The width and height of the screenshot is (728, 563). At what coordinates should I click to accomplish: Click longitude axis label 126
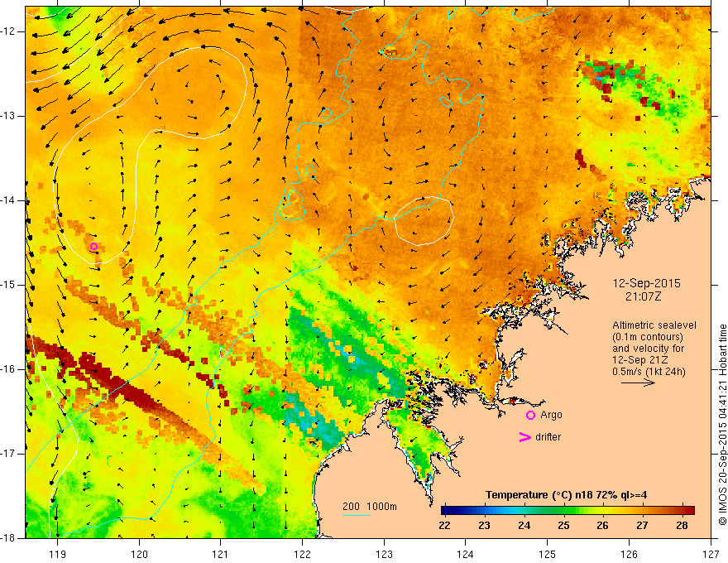click(629, 555)
